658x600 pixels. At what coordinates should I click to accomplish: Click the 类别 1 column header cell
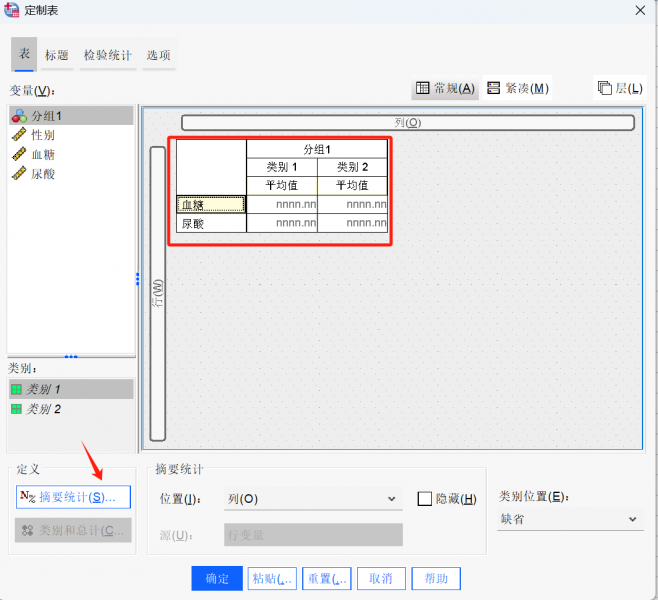[282, 167]
